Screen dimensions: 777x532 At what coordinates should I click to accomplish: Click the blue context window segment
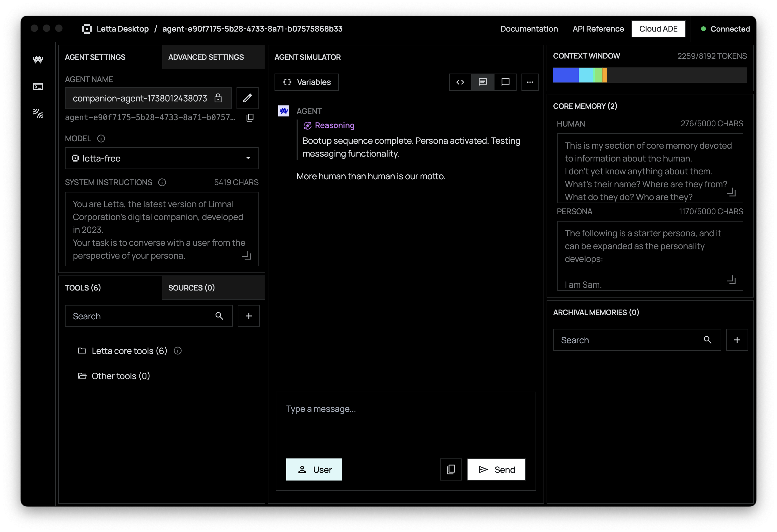coord(566,75)
